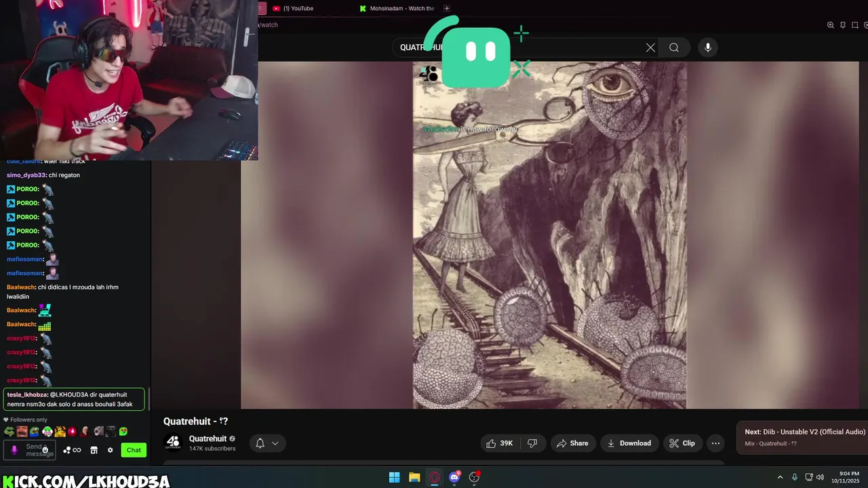Open the Quatrehuit channel name link
868x488 pixels.
208,439
